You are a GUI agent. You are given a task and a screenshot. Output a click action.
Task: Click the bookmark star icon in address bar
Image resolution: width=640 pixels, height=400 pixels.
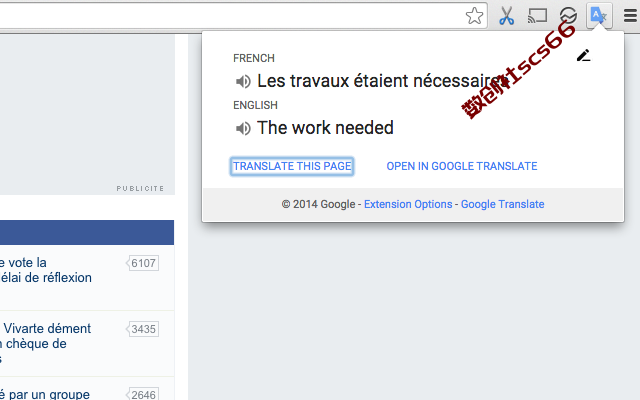pos(474,16)
